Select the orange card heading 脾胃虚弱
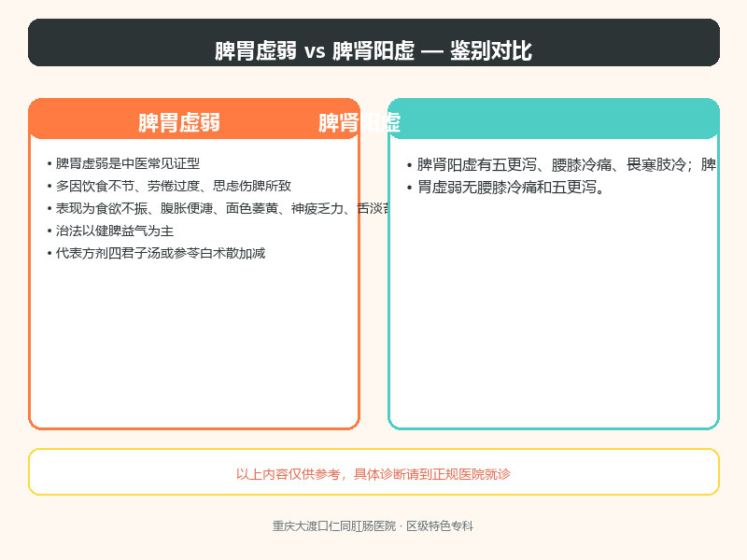 [x=179, y=122]
